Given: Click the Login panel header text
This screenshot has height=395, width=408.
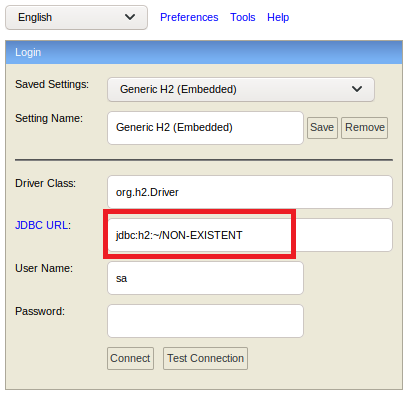Looking at the screenshot, I should tap(28, 52).
